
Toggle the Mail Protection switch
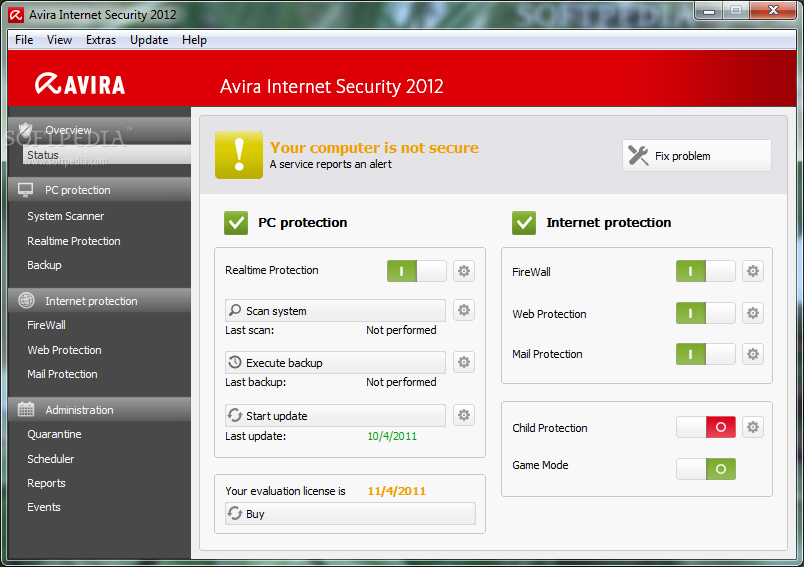(706, 354)
